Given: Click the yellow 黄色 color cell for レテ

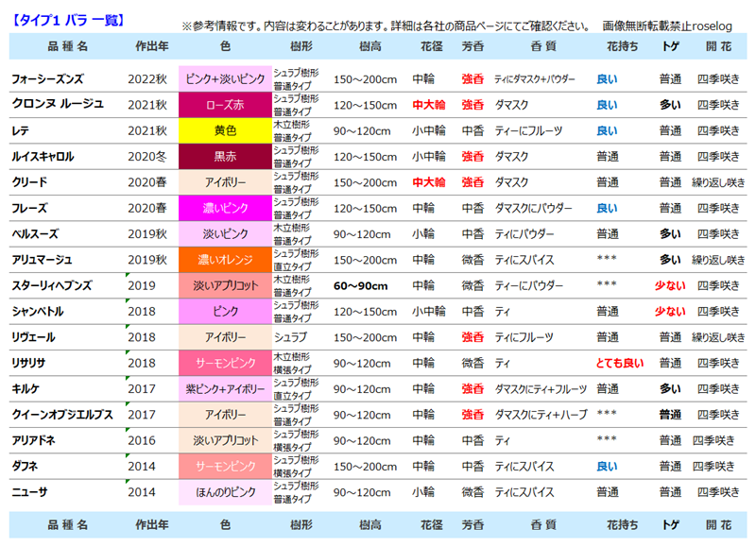Looking at the screenshot, I should tap(225, 131).
